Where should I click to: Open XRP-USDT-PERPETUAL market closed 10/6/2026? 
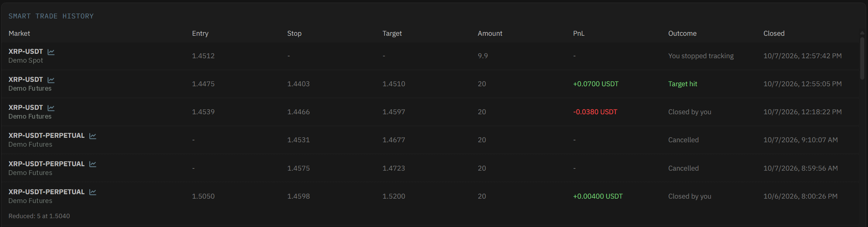click(46, 192)
